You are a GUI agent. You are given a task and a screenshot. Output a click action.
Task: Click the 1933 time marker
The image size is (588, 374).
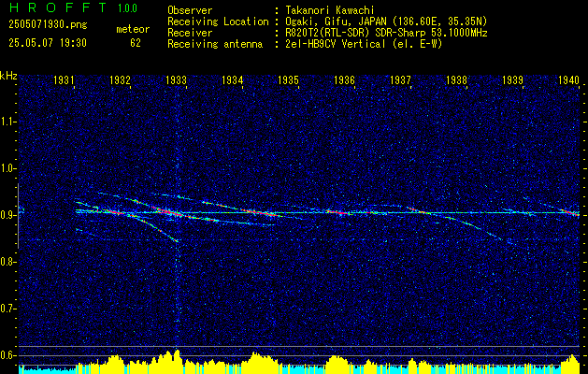pos(176,79)
